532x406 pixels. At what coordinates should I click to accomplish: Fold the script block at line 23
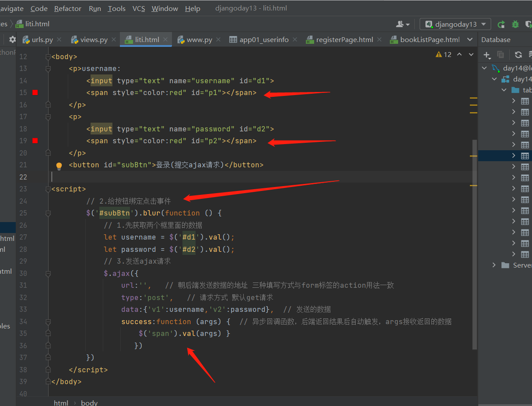tap(48, 189)
